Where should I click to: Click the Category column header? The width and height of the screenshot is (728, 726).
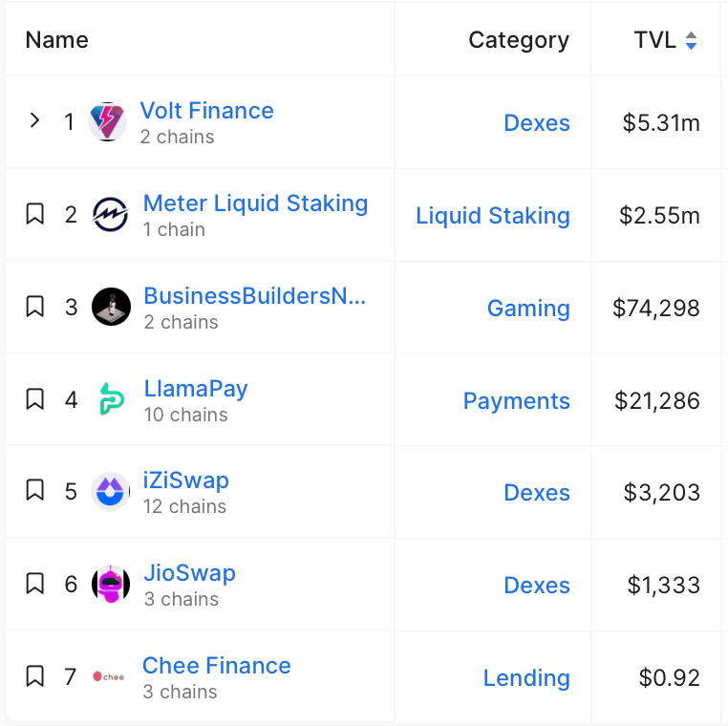click(518, 40)
